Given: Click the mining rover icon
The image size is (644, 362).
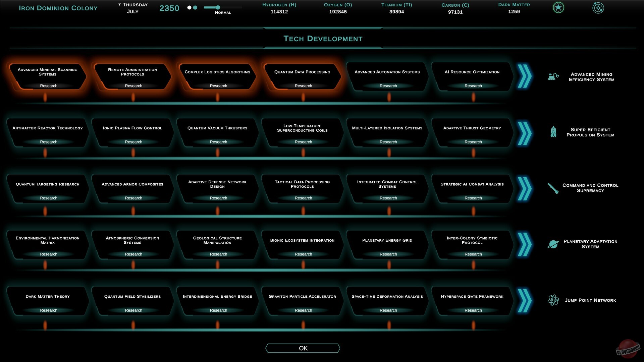Looking at the screenshot, I should 553,77.
